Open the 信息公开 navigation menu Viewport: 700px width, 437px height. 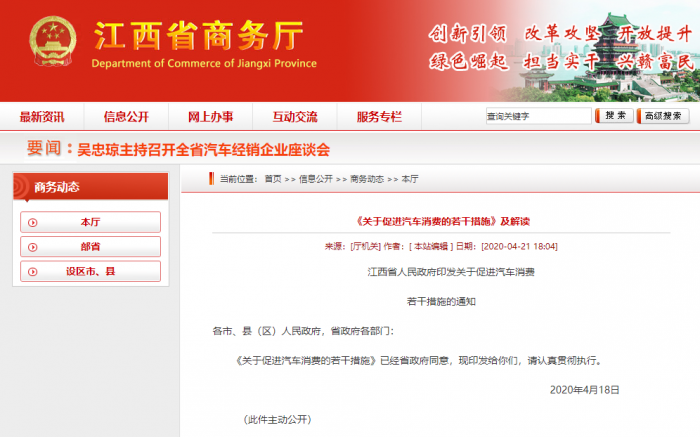[126, 116]
